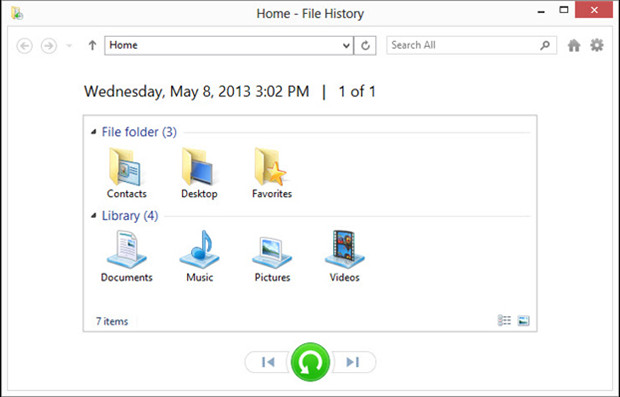Switch to large icons view
Viewport: 620px width, 397px height.
point(524,320)
